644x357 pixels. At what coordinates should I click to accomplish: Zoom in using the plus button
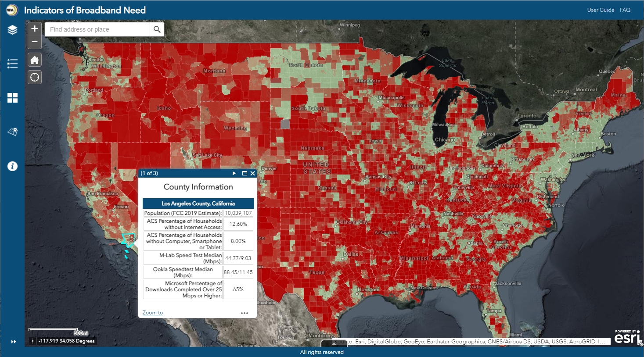tap(35, 28)
